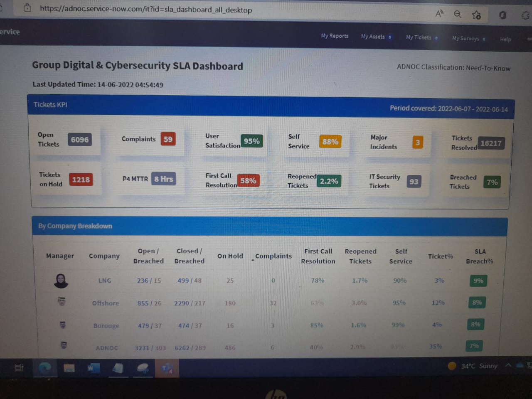Click the LNG manager avatar
Viewport: 532px width, 399px height.
[x=61, y=281]
